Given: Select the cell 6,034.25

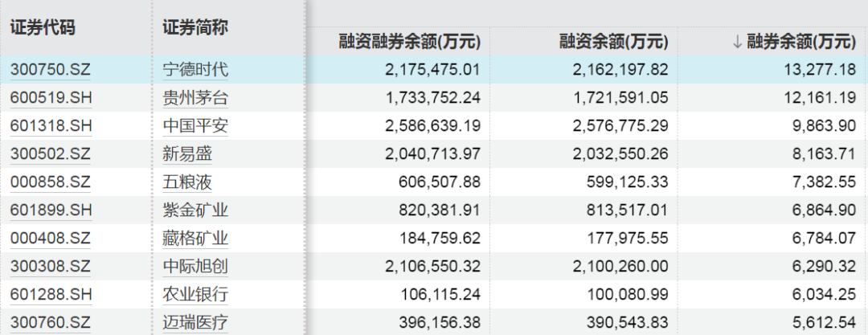Looking at the screenshot, I should coord(825,294).
